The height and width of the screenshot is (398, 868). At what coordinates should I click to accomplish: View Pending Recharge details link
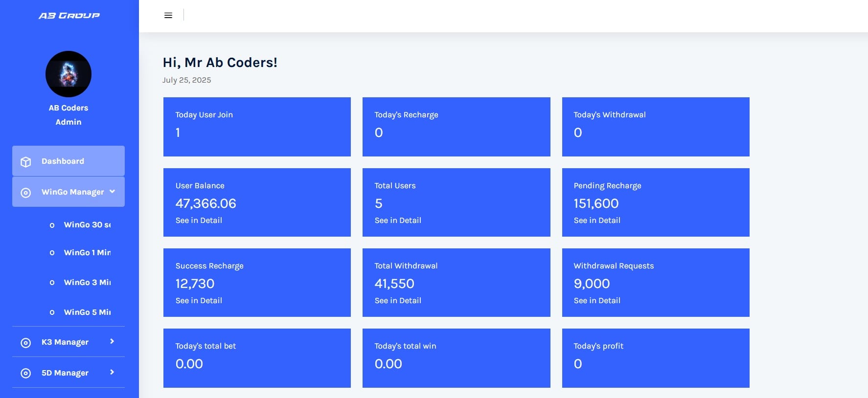click(x=597, y=221)
